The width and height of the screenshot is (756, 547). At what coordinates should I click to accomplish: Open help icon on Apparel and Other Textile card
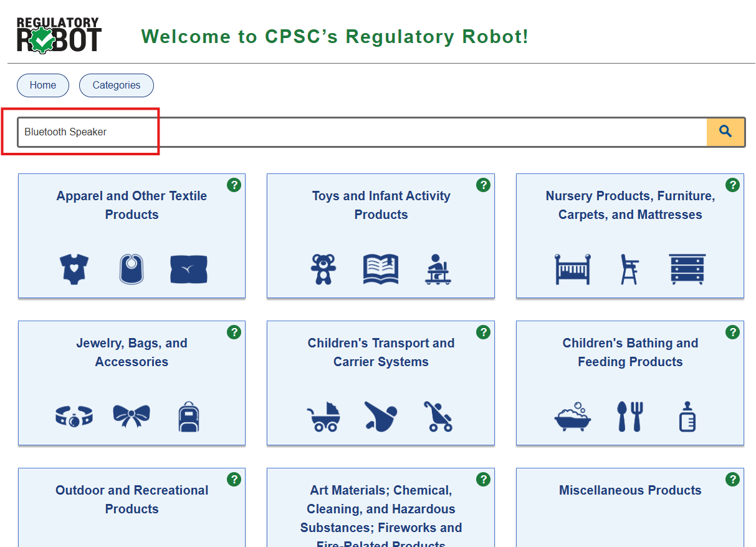(x=234, y=185)
